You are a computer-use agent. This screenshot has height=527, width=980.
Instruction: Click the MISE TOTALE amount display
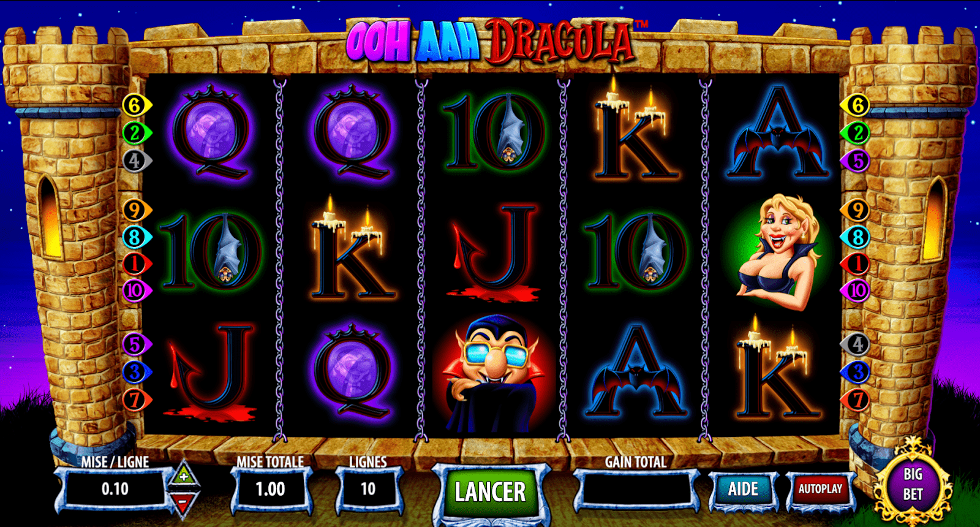click(271, 489)
